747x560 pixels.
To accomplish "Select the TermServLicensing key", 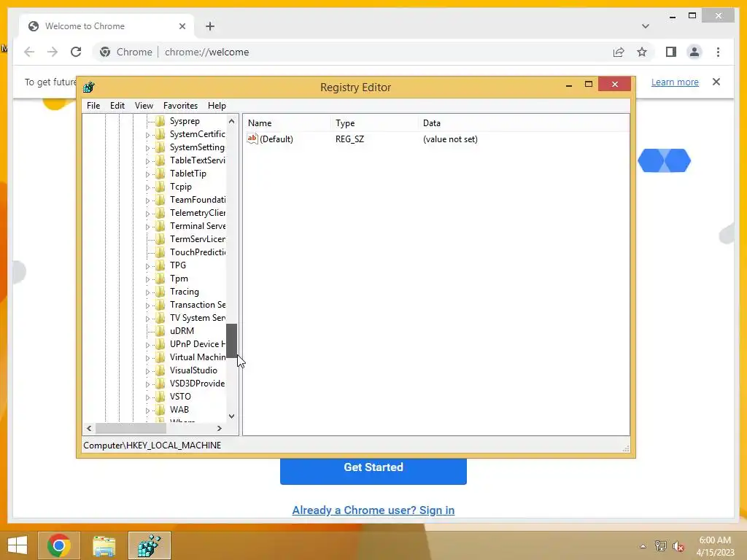I will (198, 239).
